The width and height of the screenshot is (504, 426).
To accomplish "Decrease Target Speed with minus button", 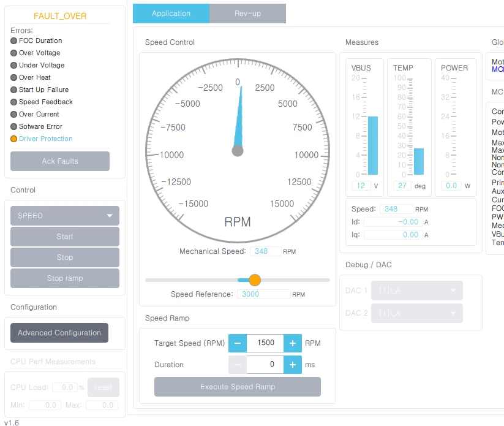I will click(x=238, y=343).
